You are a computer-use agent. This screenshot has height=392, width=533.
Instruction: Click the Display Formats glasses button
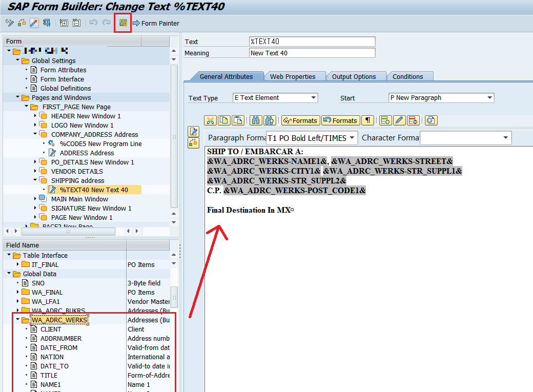pyautogui.click(x=300, y=120)
